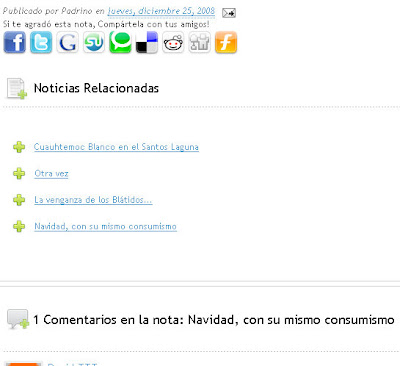Image resolution: width=400 pixels, height=366 pixels.
Task: Share the post on Facebook
Action: pos(15,42)
